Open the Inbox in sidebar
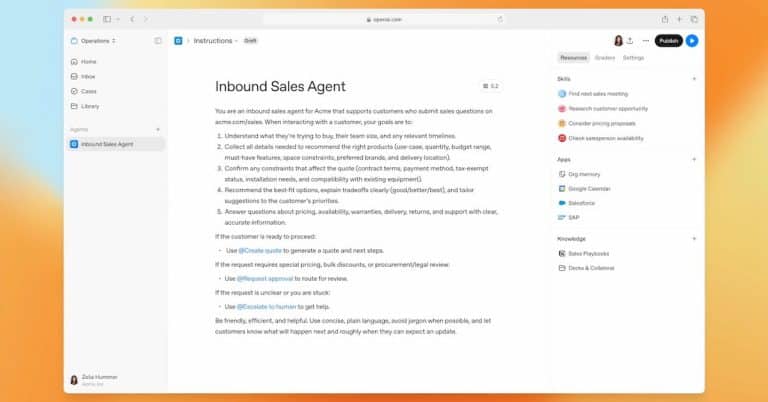 coord(83,76)
